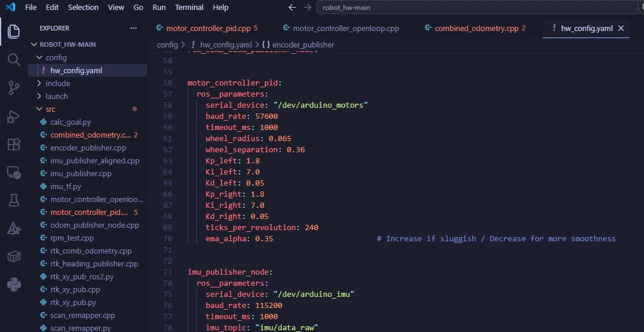Close the hw_config.yaml tab
Viewport: 644px width, 332px height.
621,28
